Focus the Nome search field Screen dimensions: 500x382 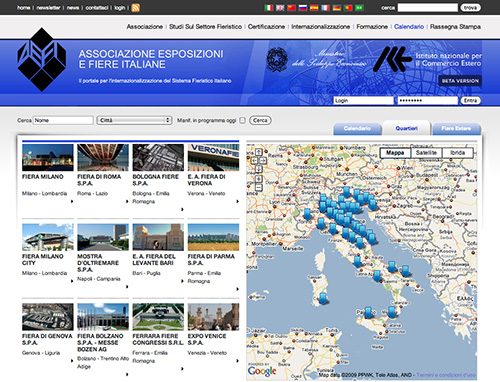63,120
